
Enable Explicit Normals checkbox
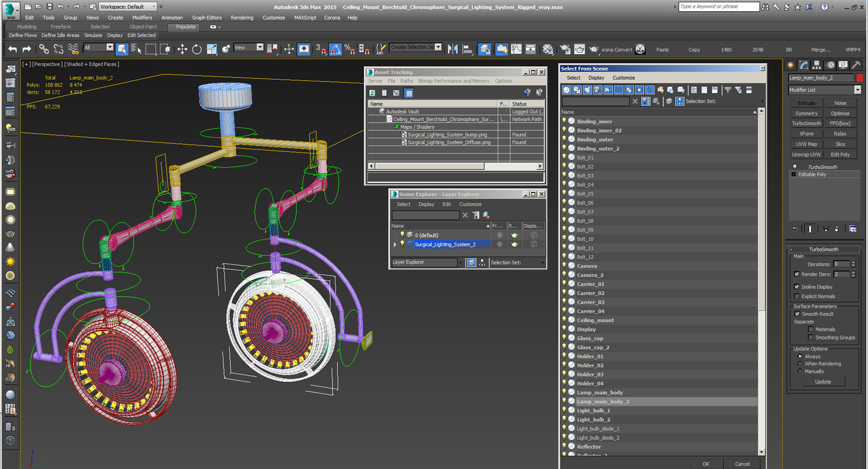coord(796,296)
